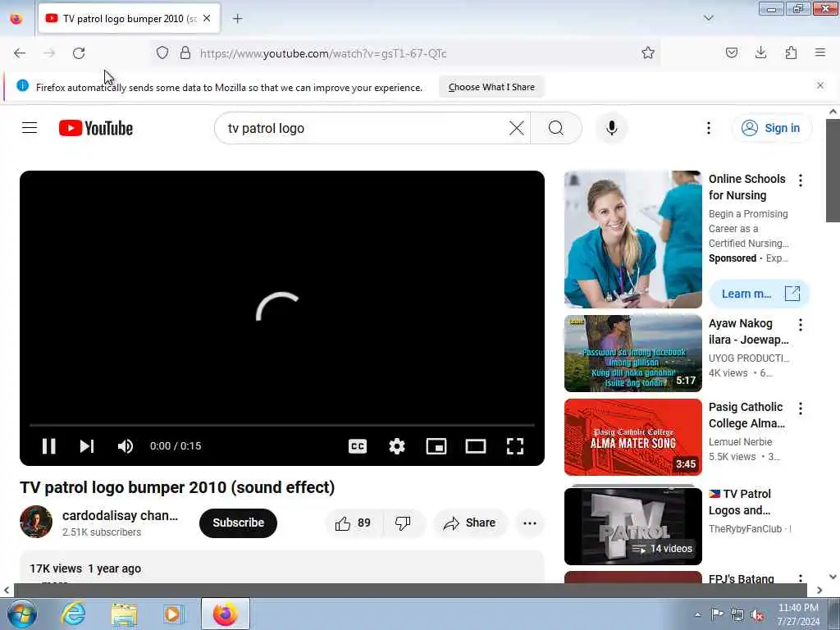Open video player settings gear
The width and height of the screenshot is (840, 630).
(396, 445)
